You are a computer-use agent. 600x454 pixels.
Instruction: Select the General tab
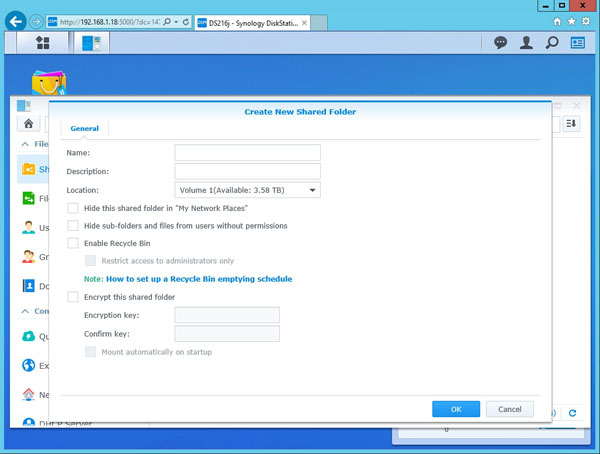(x=85, y=128)
